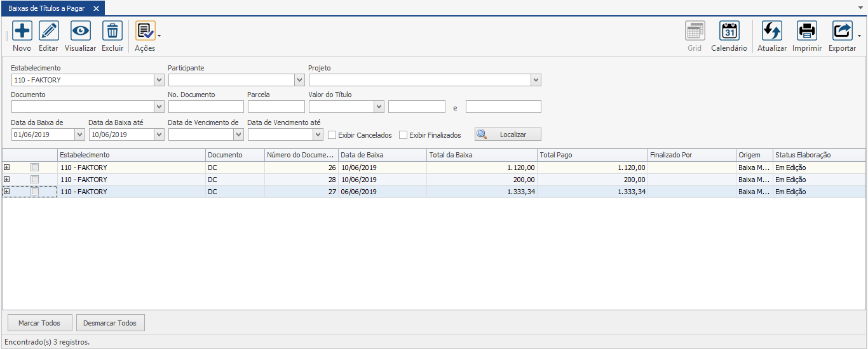Image resolution: width=868 pixels, height=349 pixels.
Task: Click the Exportar share icon
Action: click(x=843, y=30)
